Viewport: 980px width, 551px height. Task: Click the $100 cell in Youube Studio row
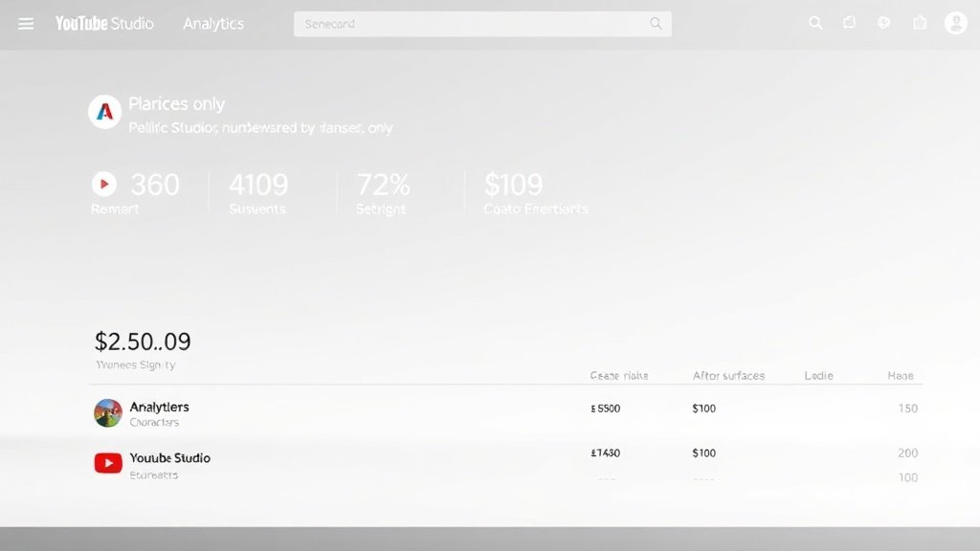click(x=703, y=452)
